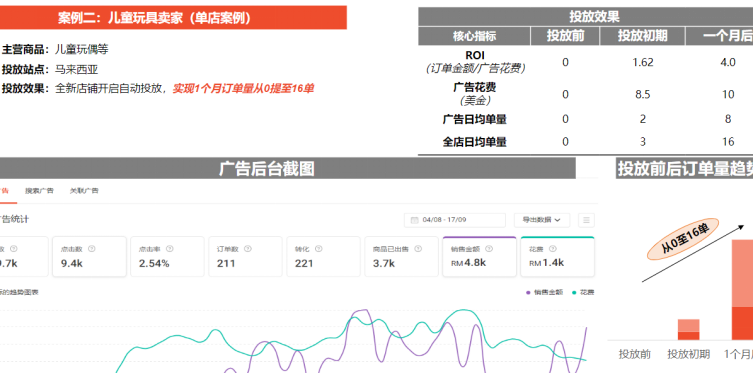This screenshot has height=373, width=753.
Task: Click teal 花费 legend dot
Action: coord(574,292)
